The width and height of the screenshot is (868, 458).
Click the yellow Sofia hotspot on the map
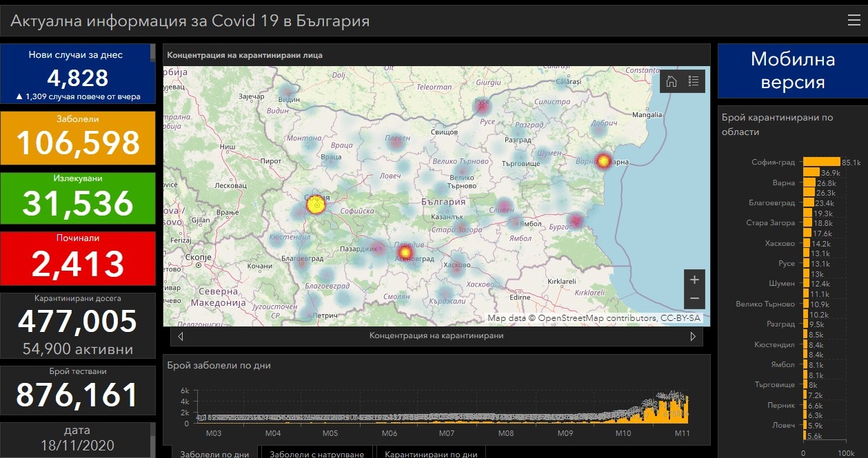coord(315,205)
